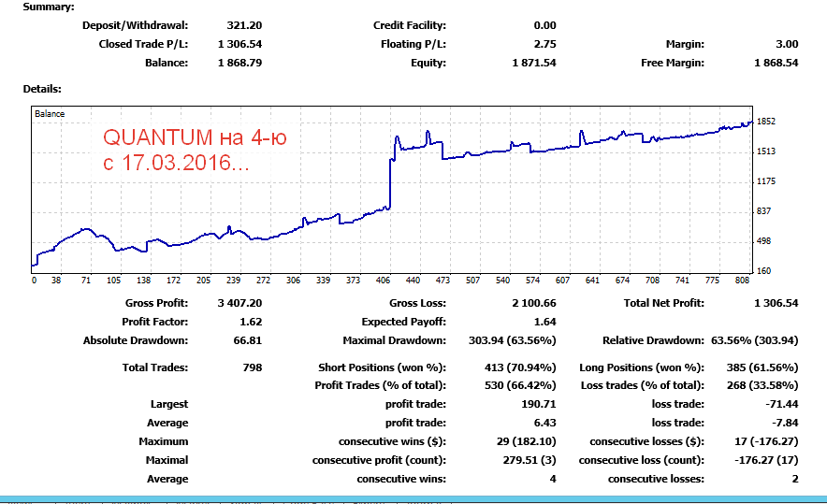Click the Deposit/Withdrawal value 321.20
827x504 pixels.
tap(244, 25)
